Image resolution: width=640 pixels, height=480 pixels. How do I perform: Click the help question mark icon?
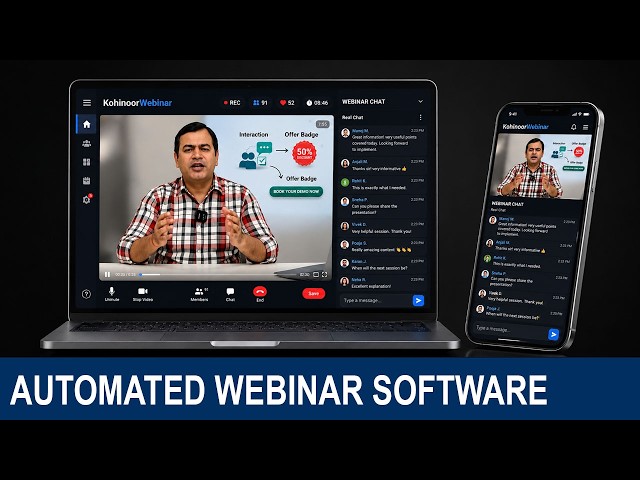[x=86, y=294]
